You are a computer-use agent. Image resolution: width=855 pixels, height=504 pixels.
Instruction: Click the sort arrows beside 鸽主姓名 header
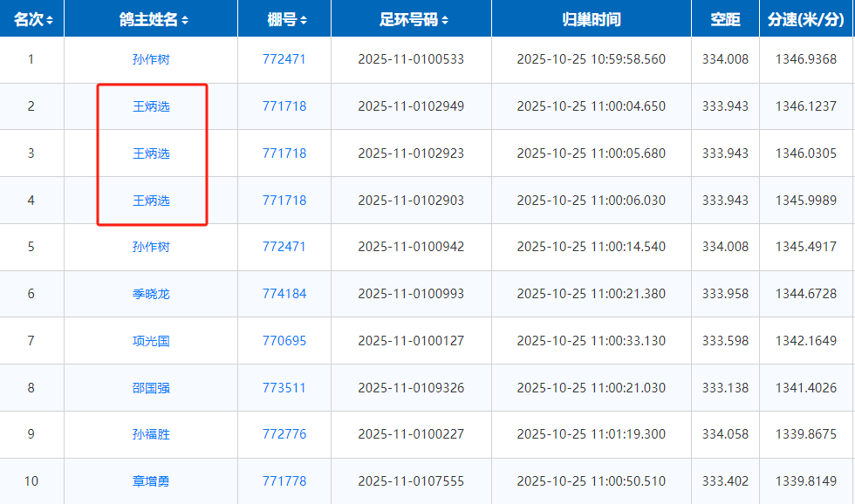tap(185, 20)
